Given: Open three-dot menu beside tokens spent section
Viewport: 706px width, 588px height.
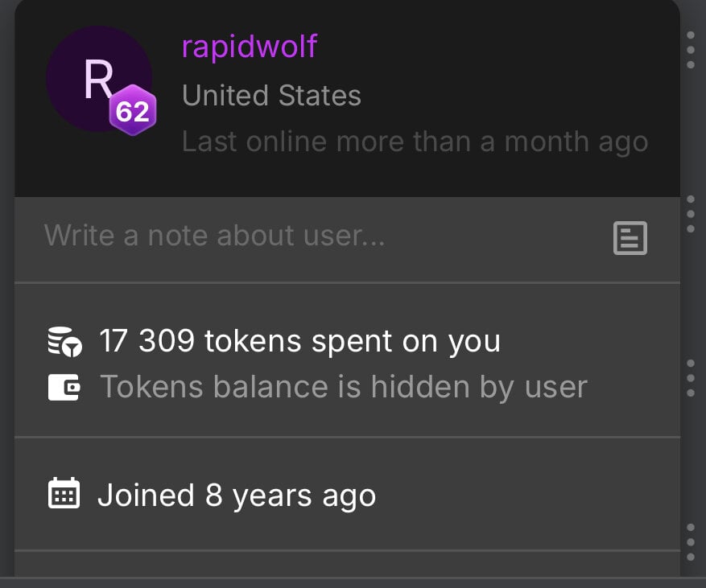Looking at the screenshot, I should pyautogui.click(x=691, y=378).
